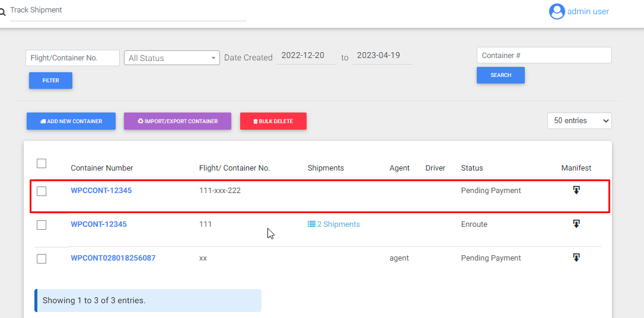Check the box for WPCONT-12345 row

point(42,225)
